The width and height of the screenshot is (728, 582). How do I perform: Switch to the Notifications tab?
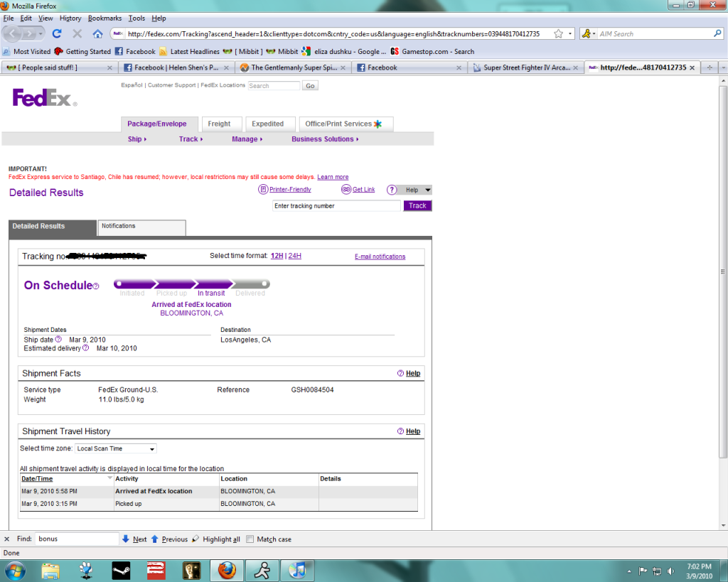coord(141,227)
